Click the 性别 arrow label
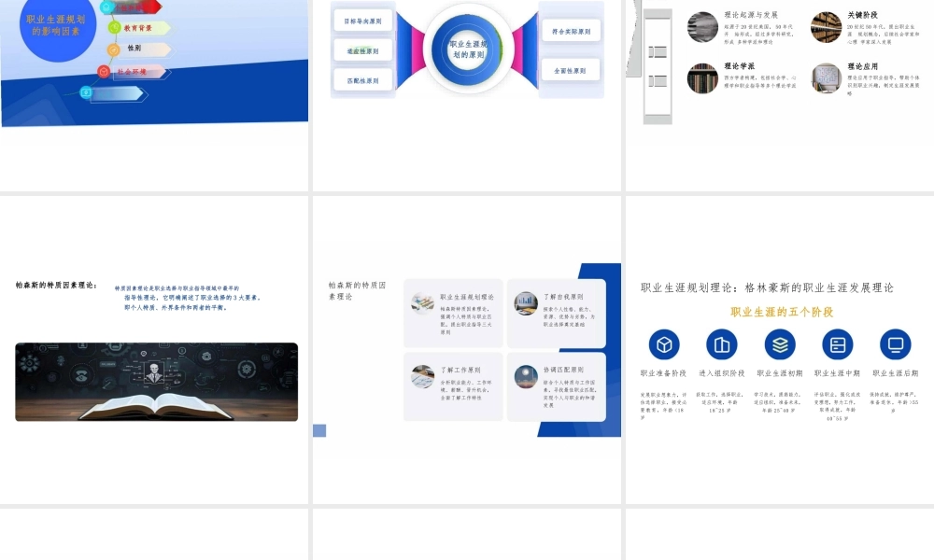Viewport: 934px width, 560px height. click(145, 49)
